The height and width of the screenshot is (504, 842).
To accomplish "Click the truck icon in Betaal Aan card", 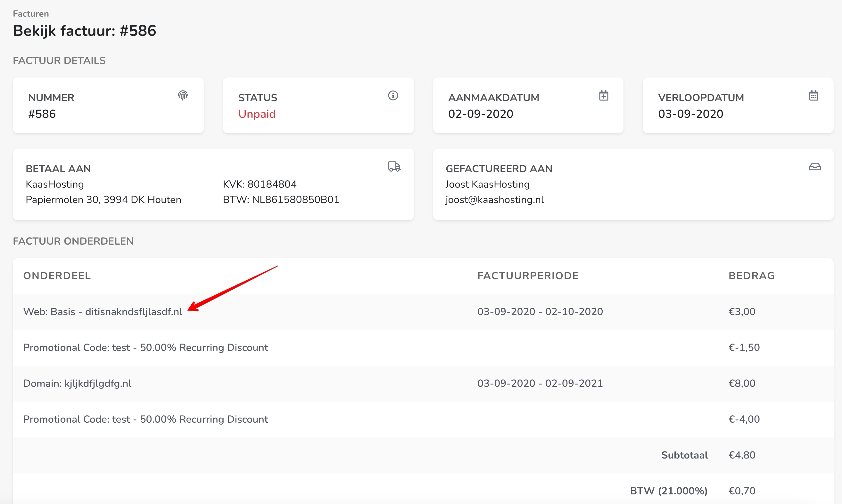I will tap(394, 167).
